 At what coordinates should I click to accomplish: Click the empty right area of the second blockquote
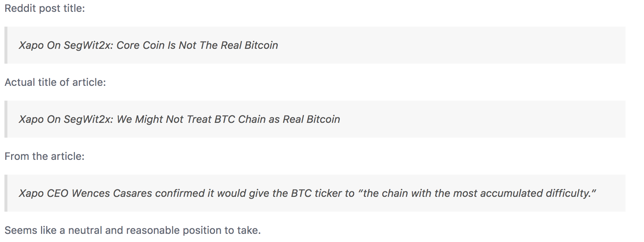coord(482,119)
